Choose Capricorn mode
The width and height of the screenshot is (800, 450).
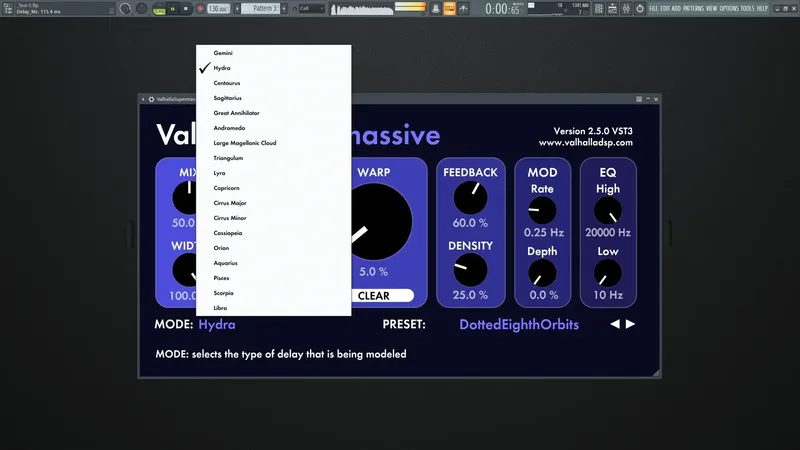pyautogui.click(x=273, y=188)
